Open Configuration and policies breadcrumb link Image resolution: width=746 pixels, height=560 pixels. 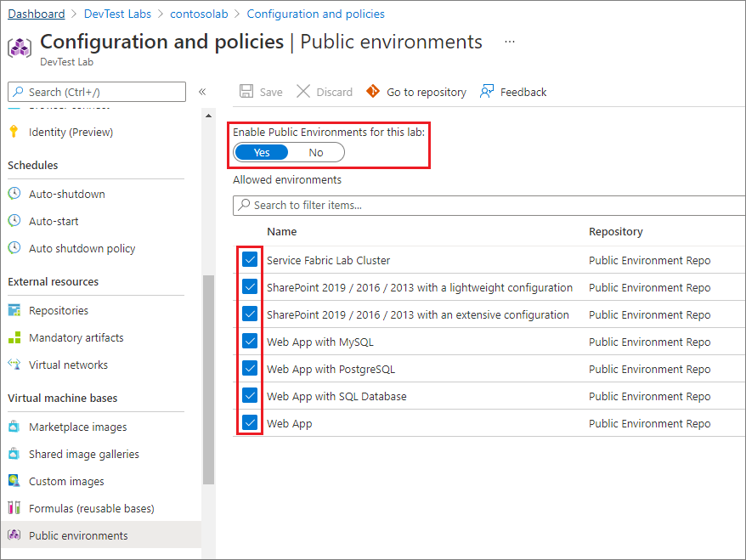coord(315,14)
